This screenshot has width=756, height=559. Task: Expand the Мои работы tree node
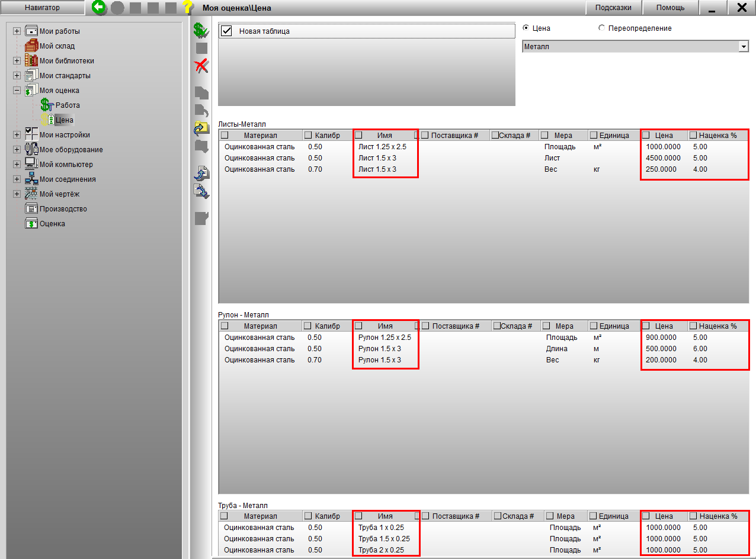[x=17, y=31]
